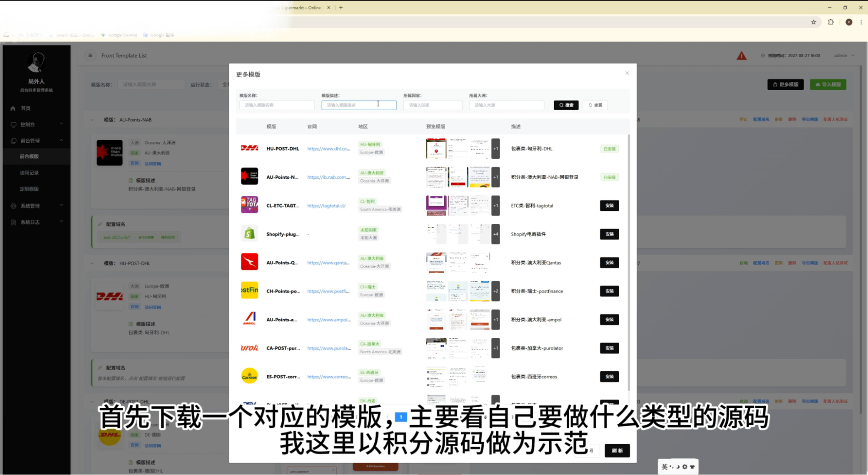Click the NAB logo in AU-Points-N row

(x=249, y=176)
